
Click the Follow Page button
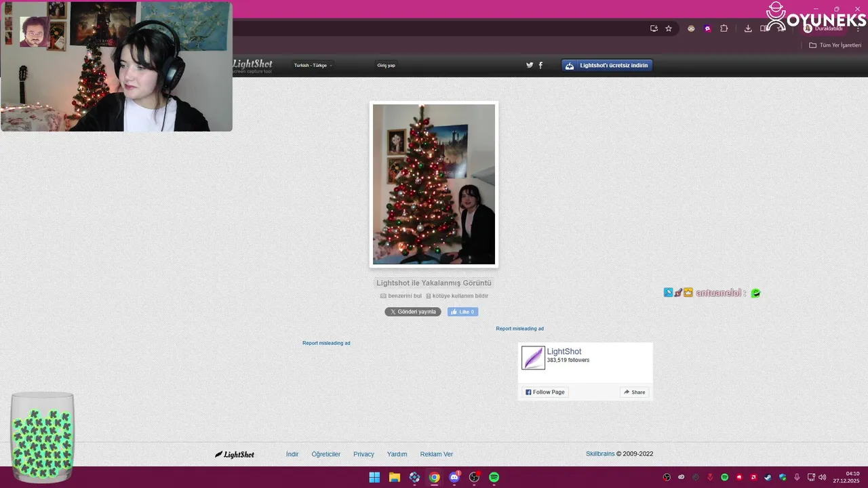click(545, 392)
